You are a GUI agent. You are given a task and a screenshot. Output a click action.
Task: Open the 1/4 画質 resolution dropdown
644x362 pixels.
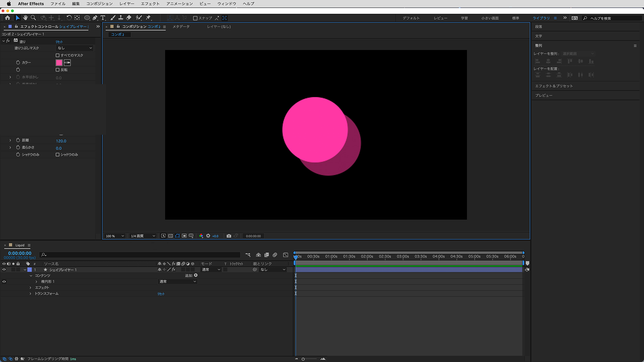click(x=143, y=236)
